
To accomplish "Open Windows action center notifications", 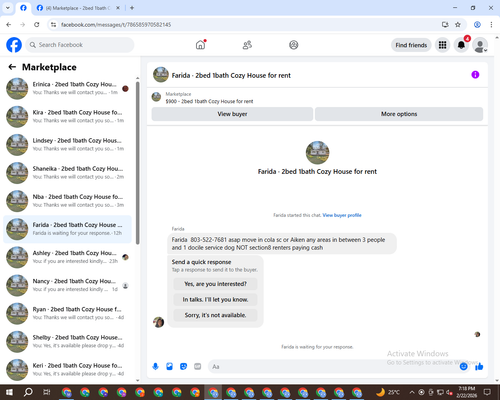I will pos(487,392).
